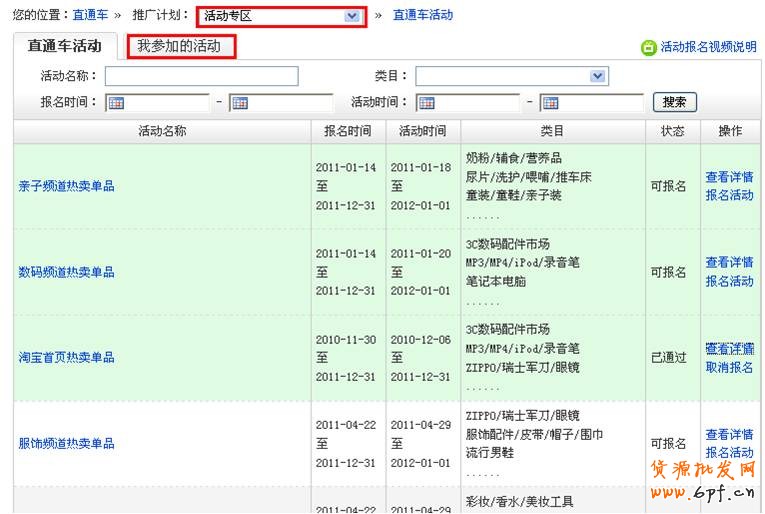Select the 服饰配件/皮带/帽子/围巾 category text
This screenshot has height=514, width=765.
[x=534, y=435]
